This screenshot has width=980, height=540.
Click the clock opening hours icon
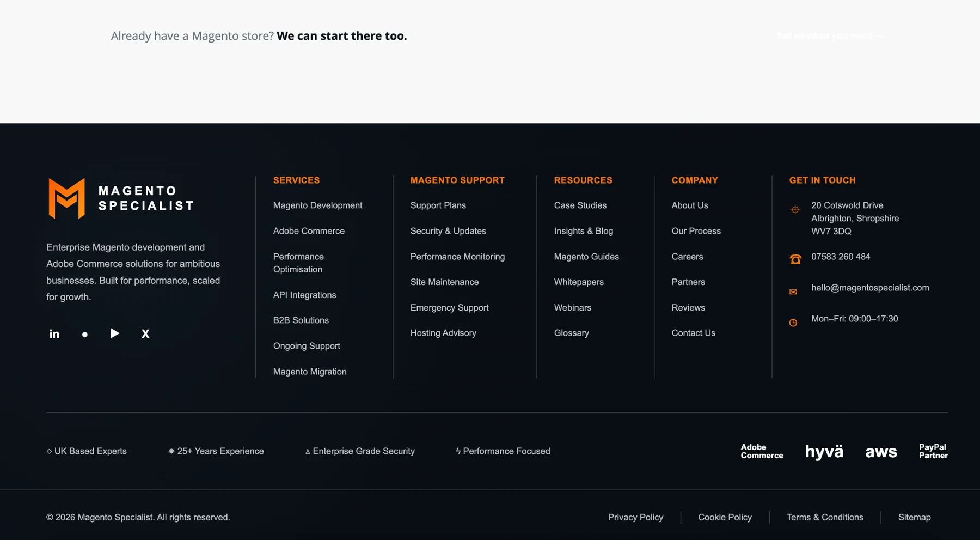pyautogui.click(x=793, y=323)
